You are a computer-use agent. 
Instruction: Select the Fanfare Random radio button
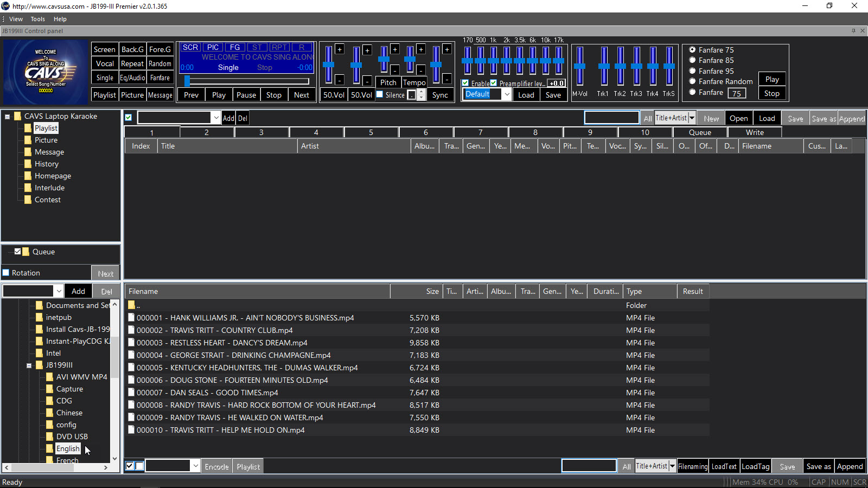coord(692,81)
